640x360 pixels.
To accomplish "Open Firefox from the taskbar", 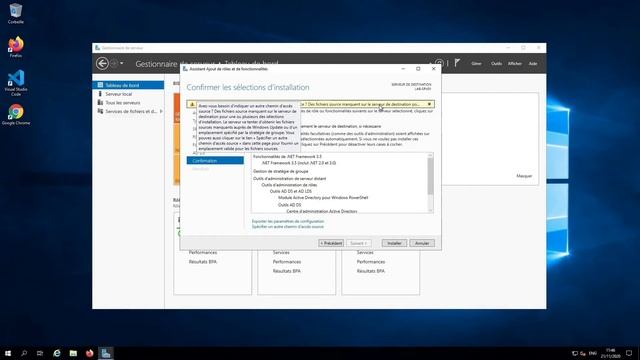I will coord(89,353).
